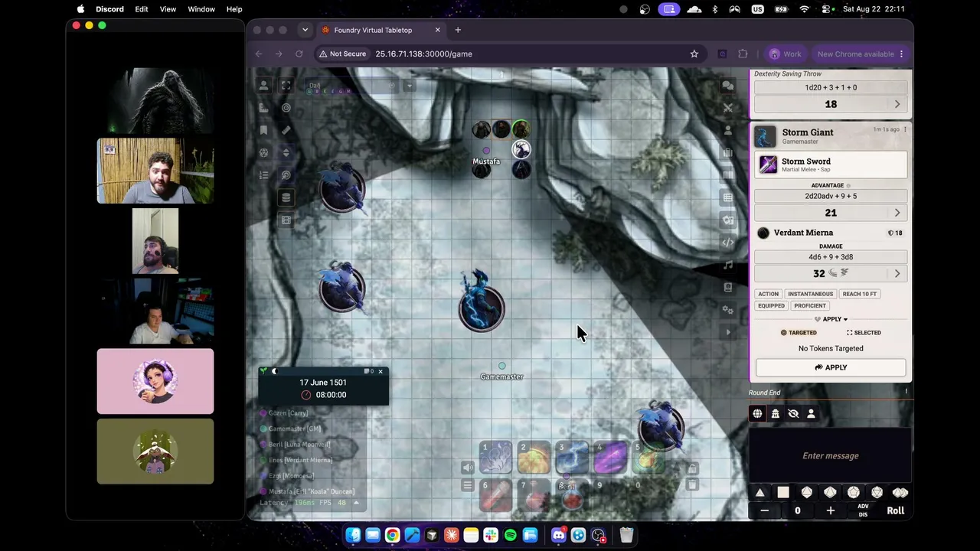Open the film strip tool
The width and height of the screenshot is (980, 551).
tap(286, 220)
